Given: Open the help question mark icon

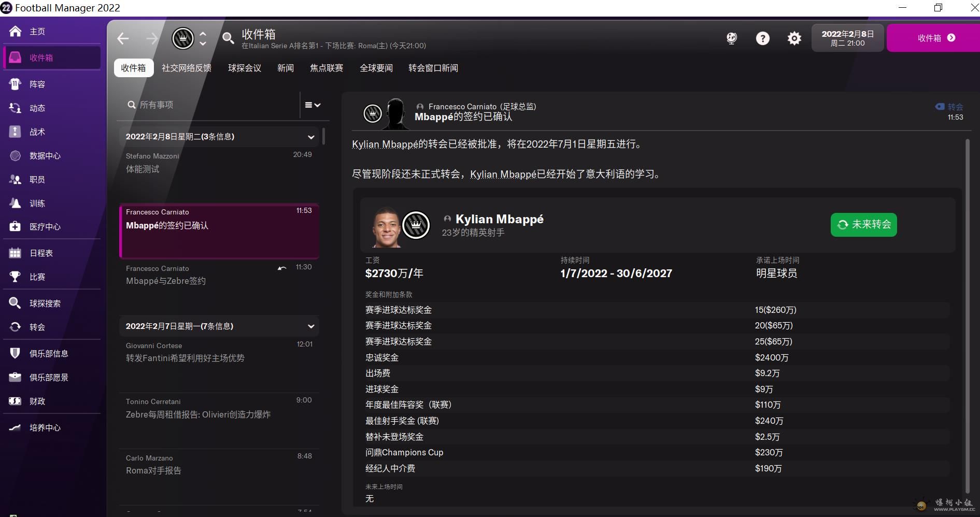Looking at the screenshot, I should (x=762, y=38).
